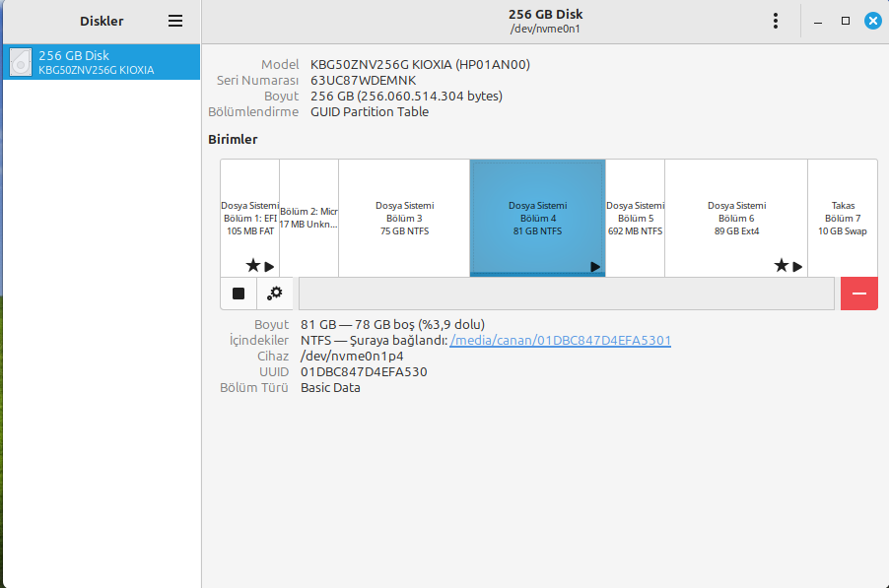The height and width of the screenshot is (588, 889).
Task: Click UUID value 01DBC847D4EFA530
Action: point(364,372)
